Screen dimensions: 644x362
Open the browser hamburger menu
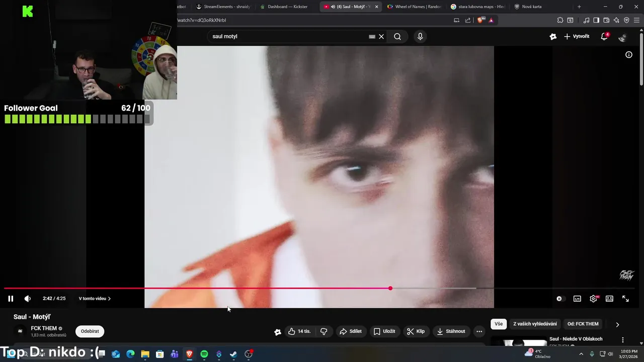tap(636, 20)
